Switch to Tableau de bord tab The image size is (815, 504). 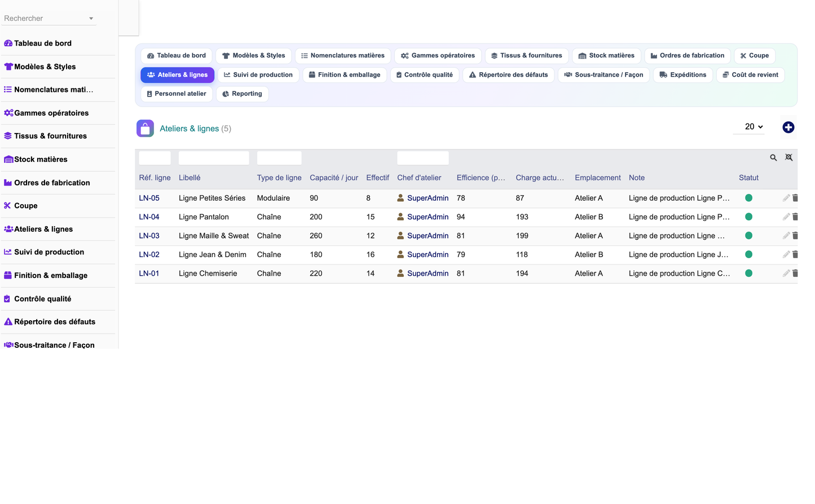pos(176,56)
